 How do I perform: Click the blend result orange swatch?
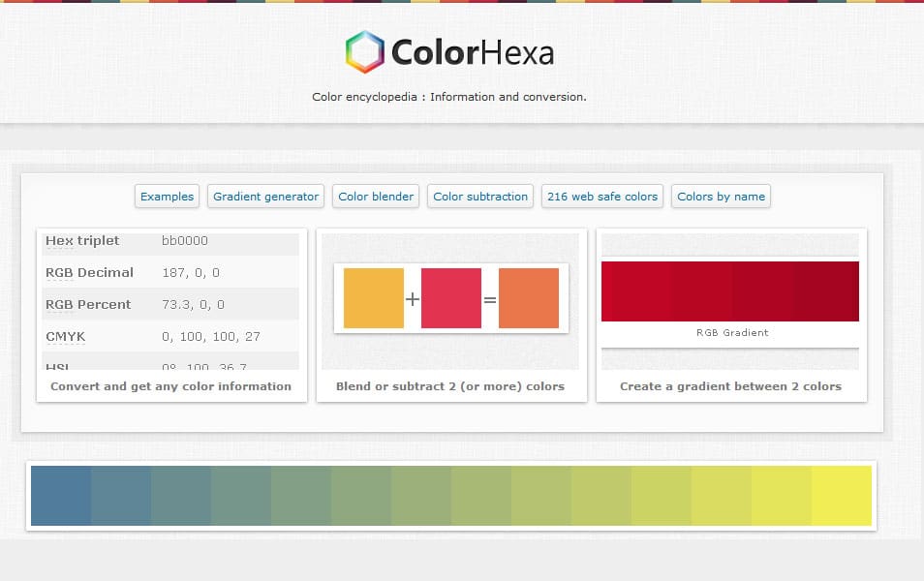point(528,298)
